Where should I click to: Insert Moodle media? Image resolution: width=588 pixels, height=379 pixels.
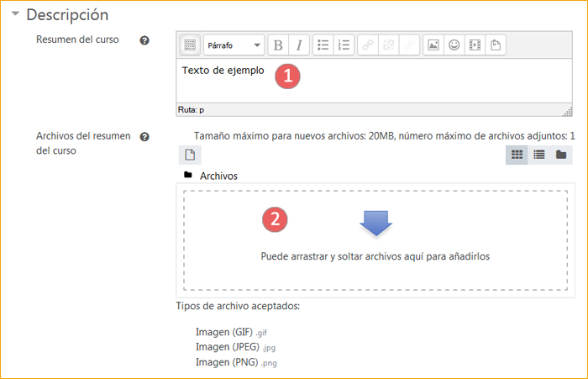475,45
